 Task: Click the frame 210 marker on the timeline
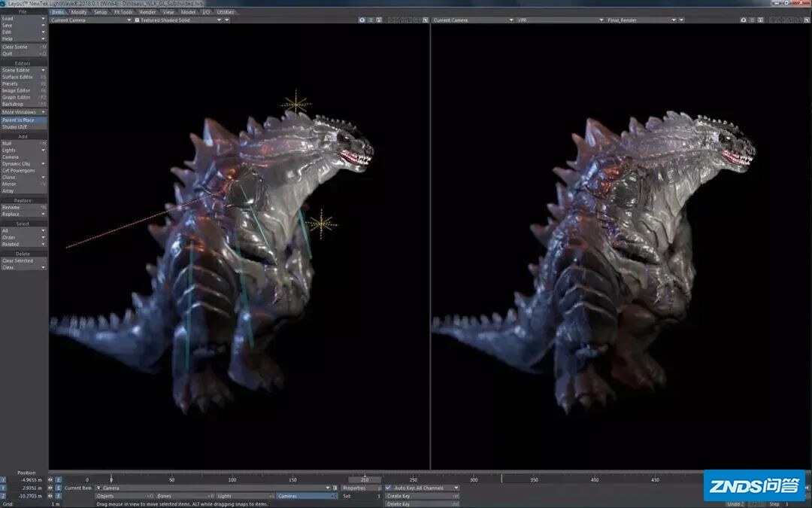coord(365,479)
